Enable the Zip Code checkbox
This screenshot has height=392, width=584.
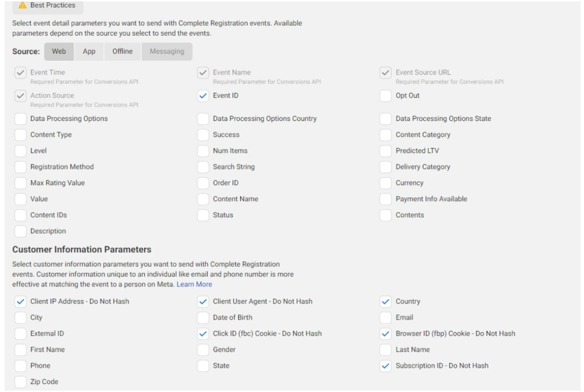click(x=20, y=382)
